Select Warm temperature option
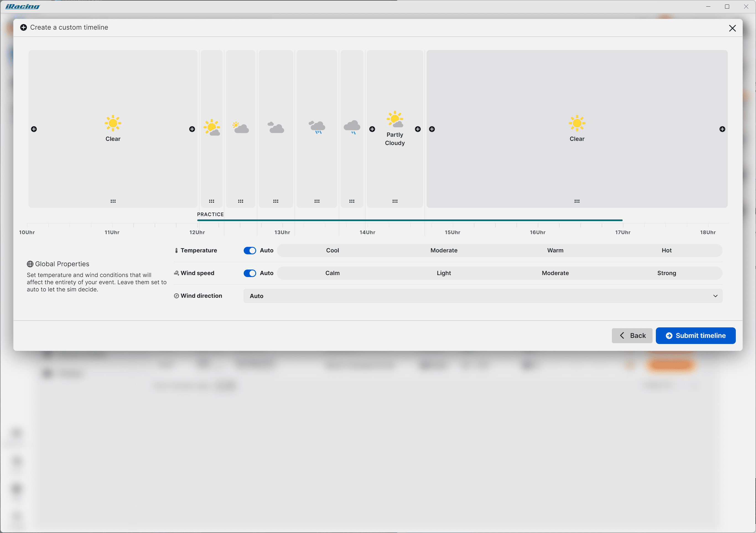Viewport: 756px width, 533px height. 555,250
